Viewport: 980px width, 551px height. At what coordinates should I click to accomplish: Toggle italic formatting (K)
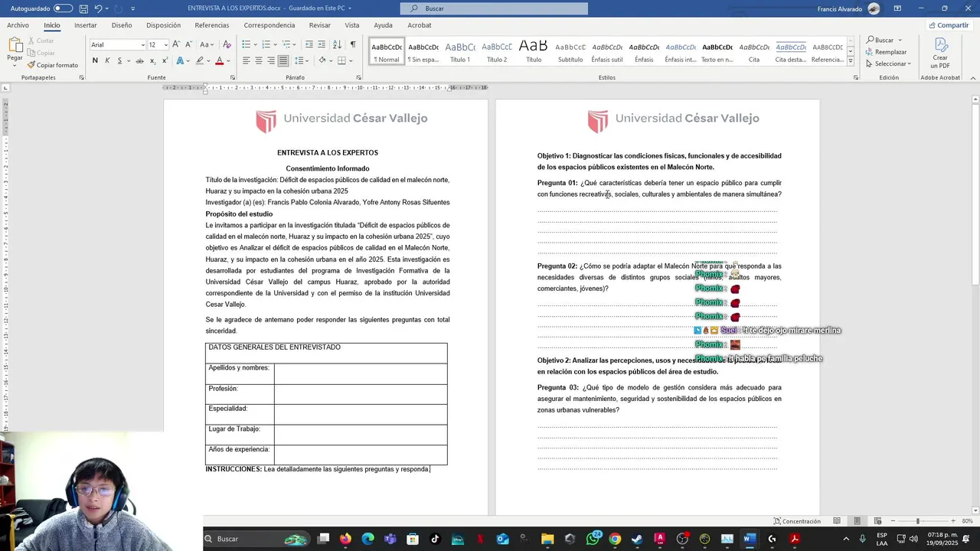[107, 60]
